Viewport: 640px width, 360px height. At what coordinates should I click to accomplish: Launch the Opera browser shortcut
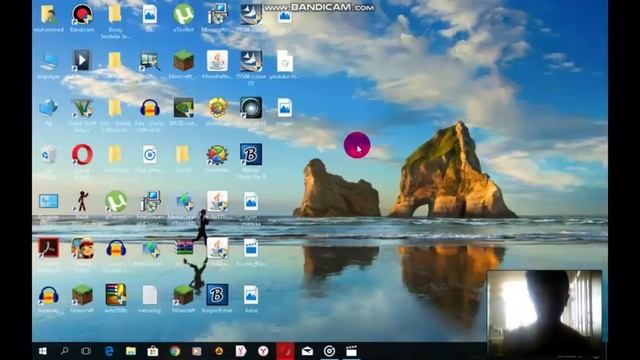point(82,155)
